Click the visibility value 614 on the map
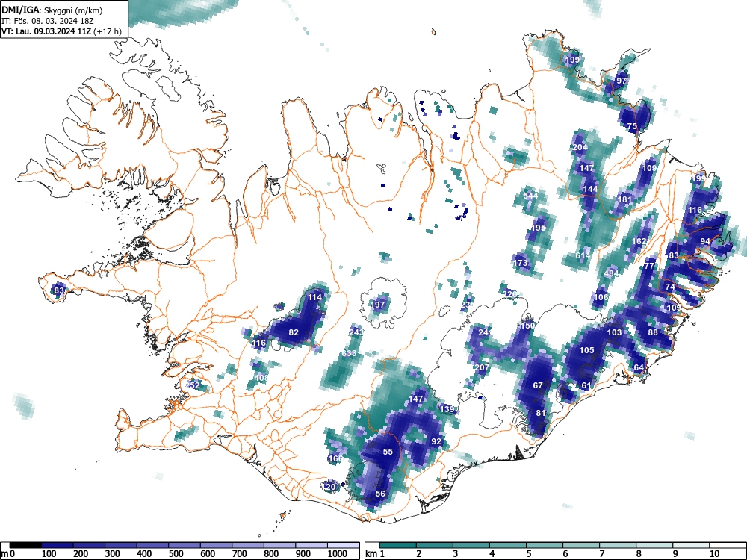747x560 pixels. (583, 255)
